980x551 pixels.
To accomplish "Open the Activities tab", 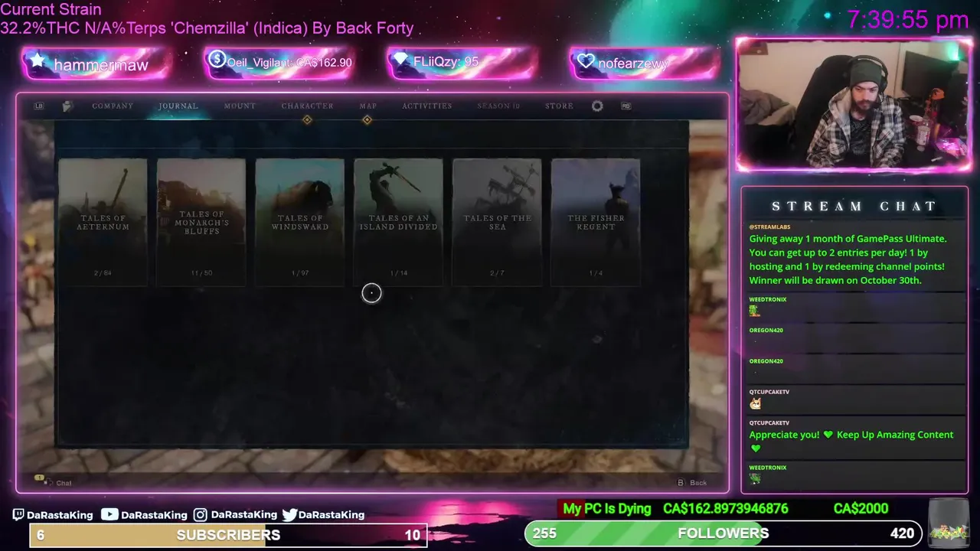I will coord(427,106).
